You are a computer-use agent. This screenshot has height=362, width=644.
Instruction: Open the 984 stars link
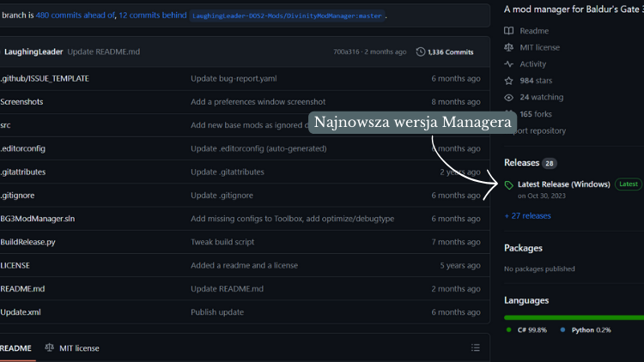[x=536, y=81]
